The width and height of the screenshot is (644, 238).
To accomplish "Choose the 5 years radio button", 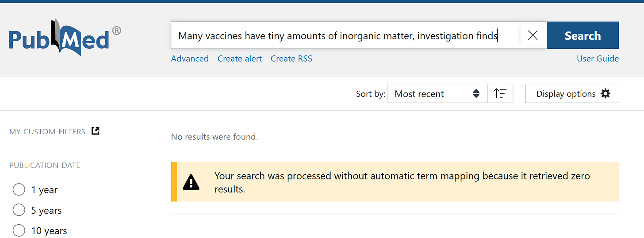I will click(19, 210).
